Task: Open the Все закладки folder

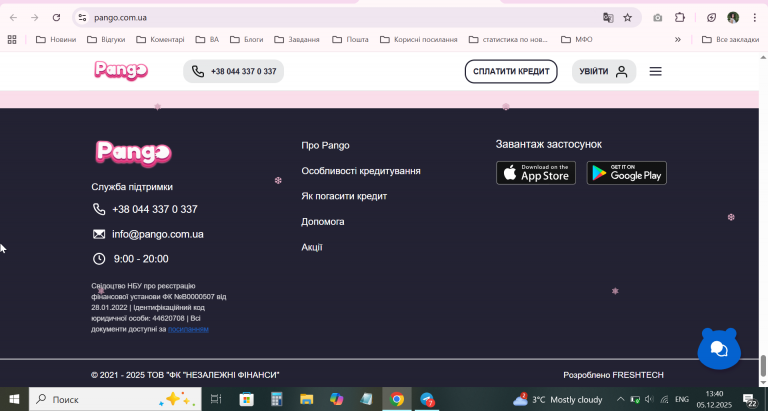Action: (x=730, y=40)
